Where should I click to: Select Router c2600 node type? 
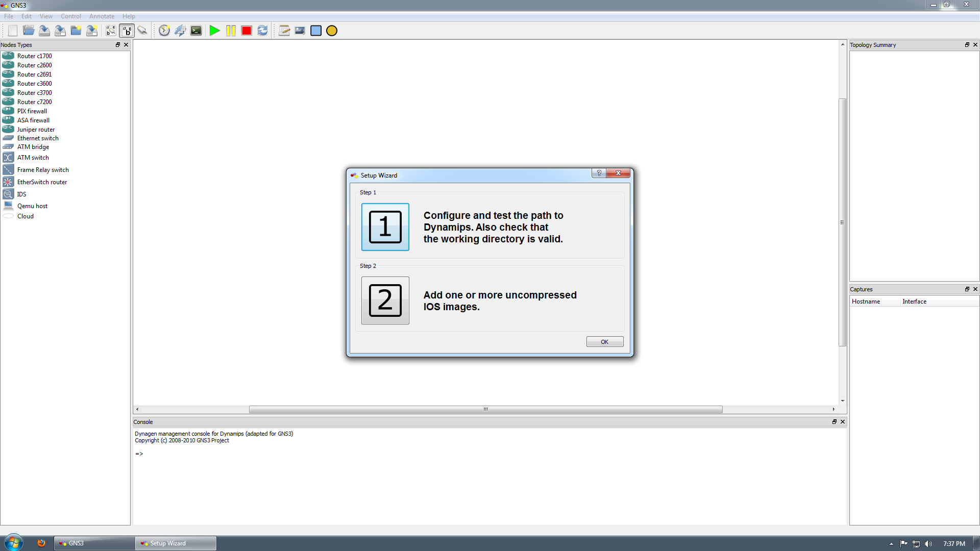pos(65,65)
